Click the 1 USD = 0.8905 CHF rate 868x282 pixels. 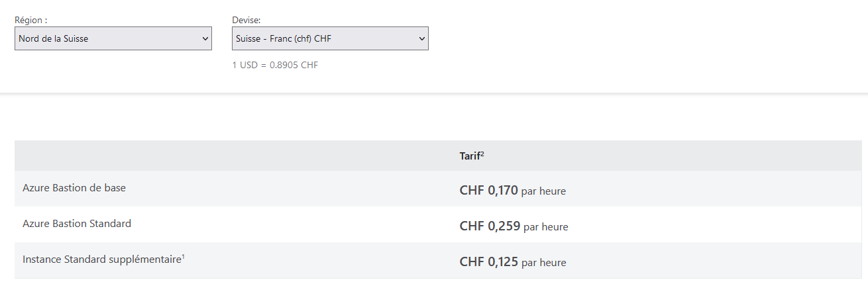coord(275,65)
